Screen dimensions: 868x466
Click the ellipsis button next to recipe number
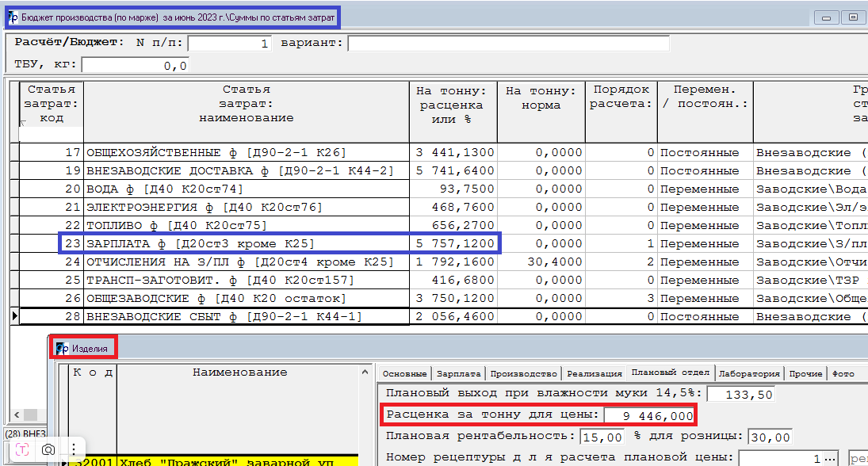(828, 458)
